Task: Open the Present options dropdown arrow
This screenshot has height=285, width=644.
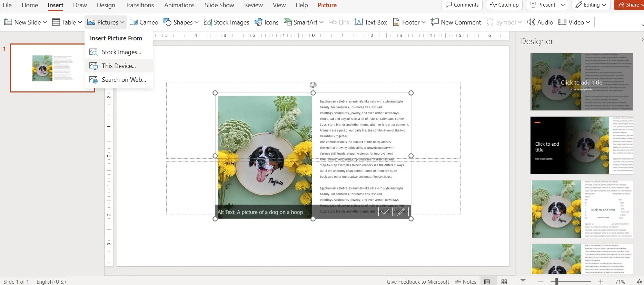Action: coord(563,5)
